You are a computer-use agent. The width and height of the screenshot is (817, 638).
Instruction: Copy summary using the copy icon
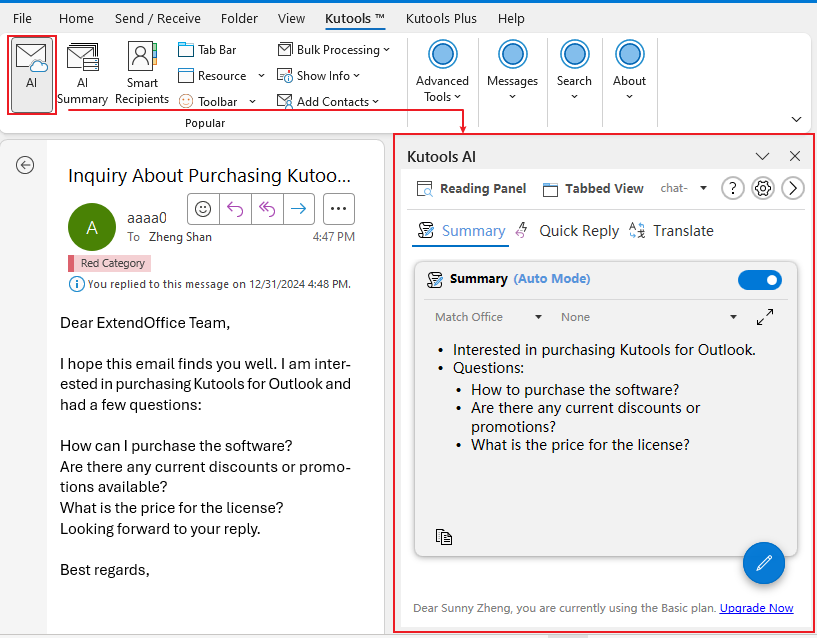[444, 537]
